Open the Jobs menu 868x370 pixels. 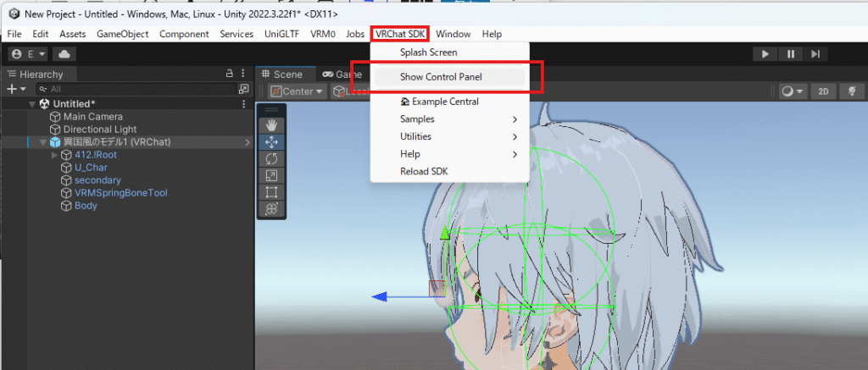(355, 34)
